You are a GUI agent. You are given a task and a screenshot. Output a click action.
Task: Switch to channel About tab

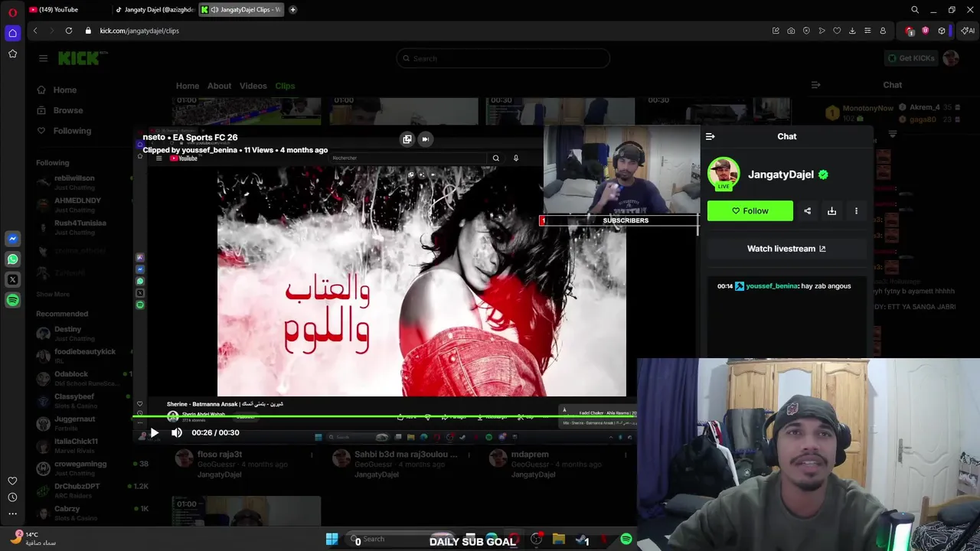coord(219,86)
